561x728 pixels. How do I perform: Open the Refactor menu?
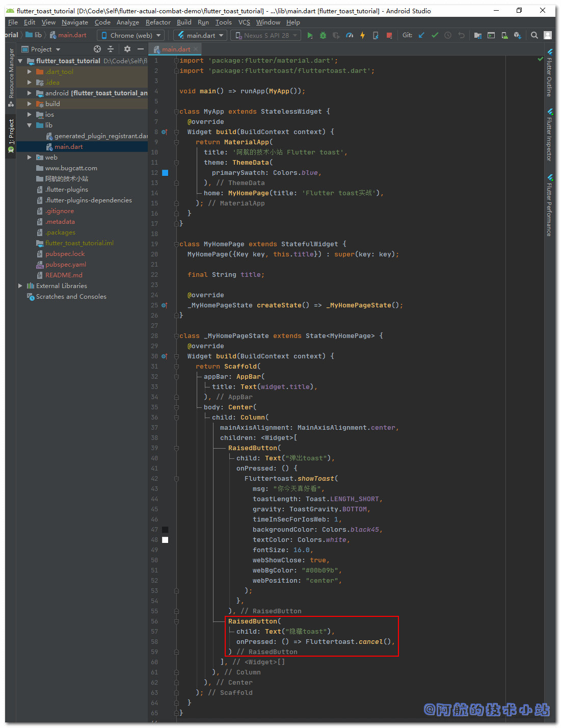tap(158, 22)
